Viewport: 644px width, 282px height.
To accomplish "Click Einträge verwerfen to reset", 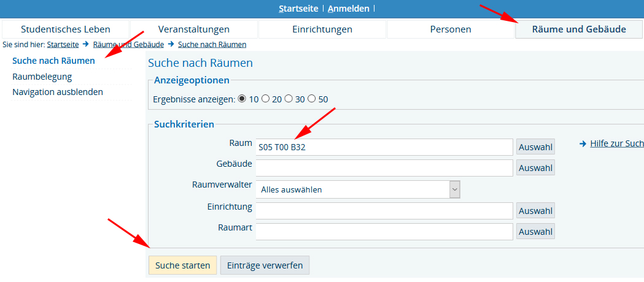I will tap(265, 265).
